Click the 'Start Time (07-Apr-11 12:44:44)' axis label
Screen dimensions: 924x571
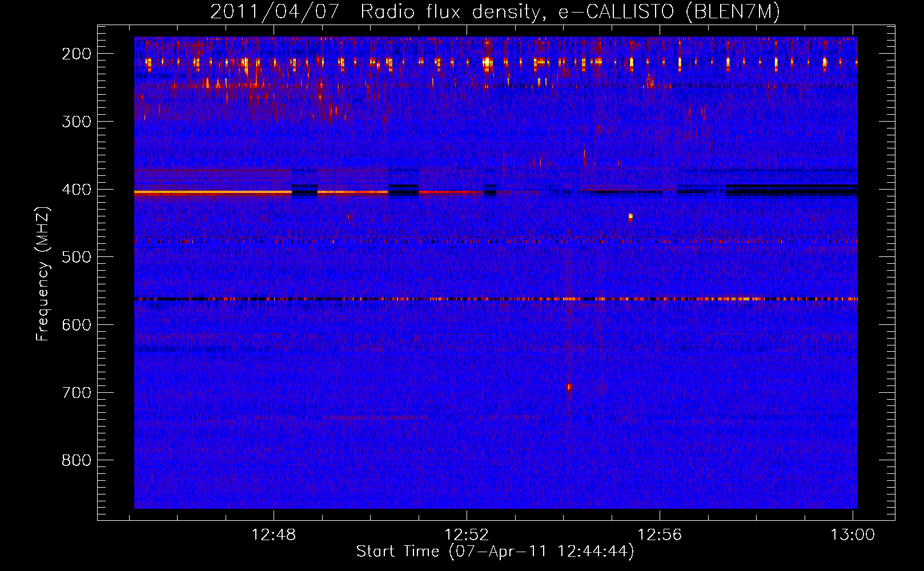tap(495, 552)
